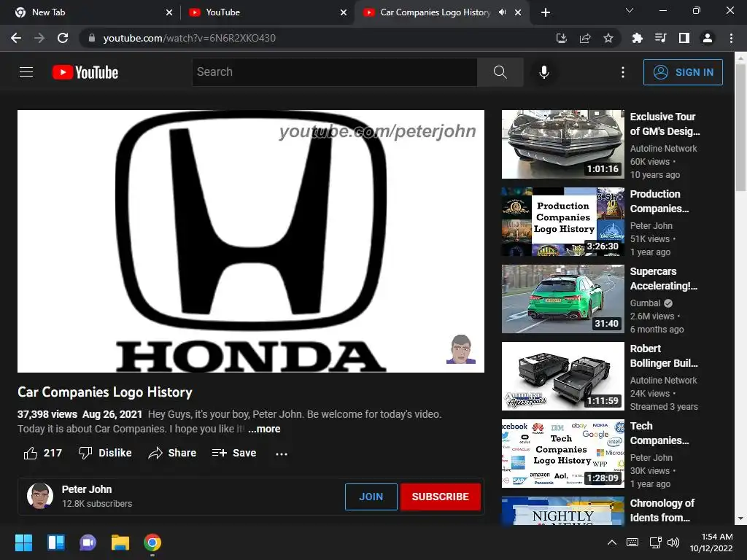Image resolution: width=747 pixels, height=560 pixels.
Task: Open the Chrome three-dot menu
Action: (731, 38)
